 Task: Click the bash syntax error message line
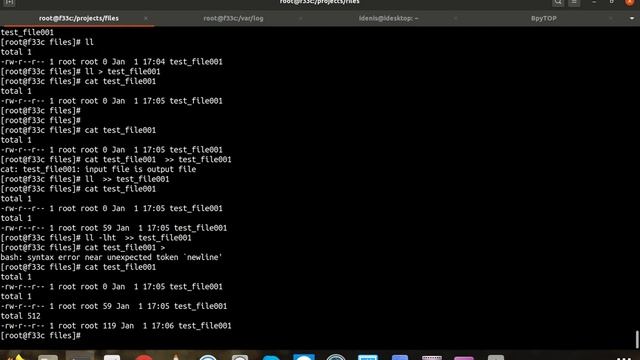(111, 258)
